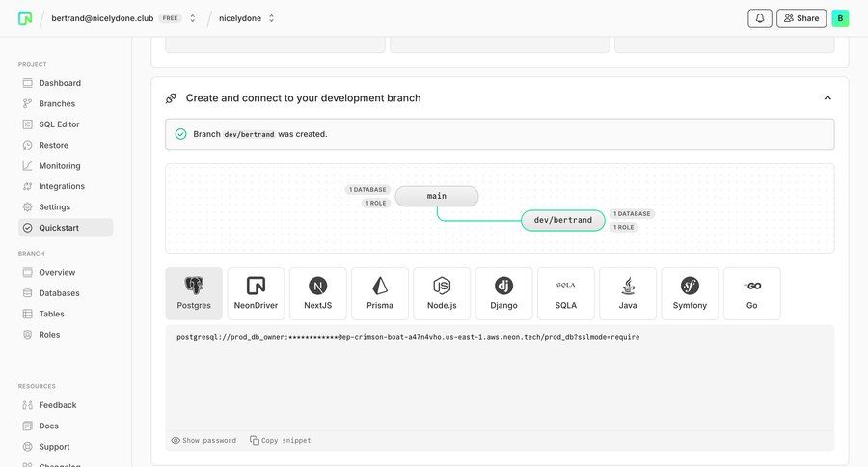868x467 pixels.
Task: Click the Neon logo icon
Action: pos(25,18)
